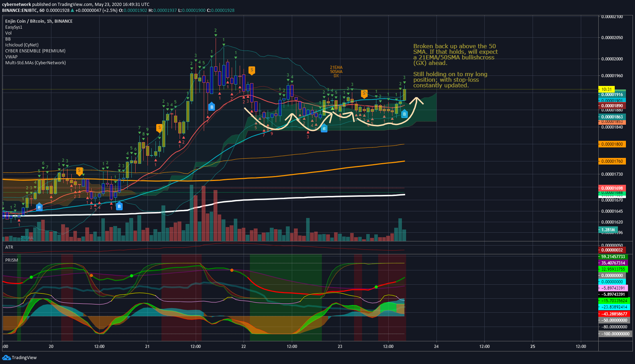Click the date 21 on the time axis
635x364 pixels.
point(147,347)
